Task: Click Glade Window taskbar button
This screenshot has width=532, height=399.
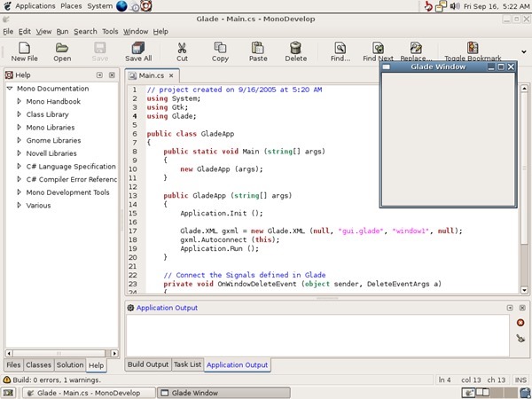Action: point(224,393)
